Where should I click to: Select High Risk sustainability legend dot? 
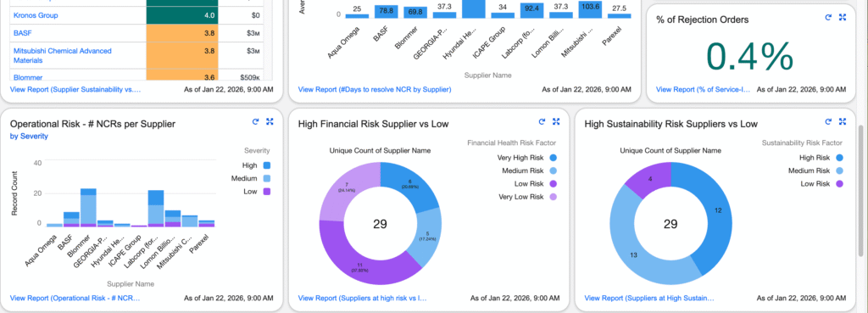(x=840, y=158)
